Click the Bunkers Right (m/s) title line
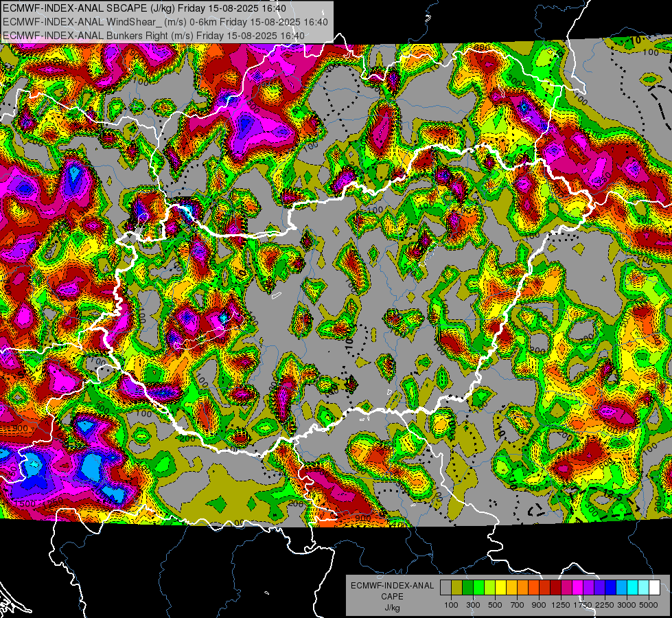 (x=154, y=36)
